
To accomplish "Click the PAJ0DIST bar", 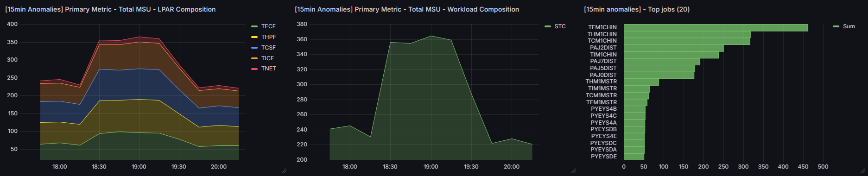I will coord(659,75).
